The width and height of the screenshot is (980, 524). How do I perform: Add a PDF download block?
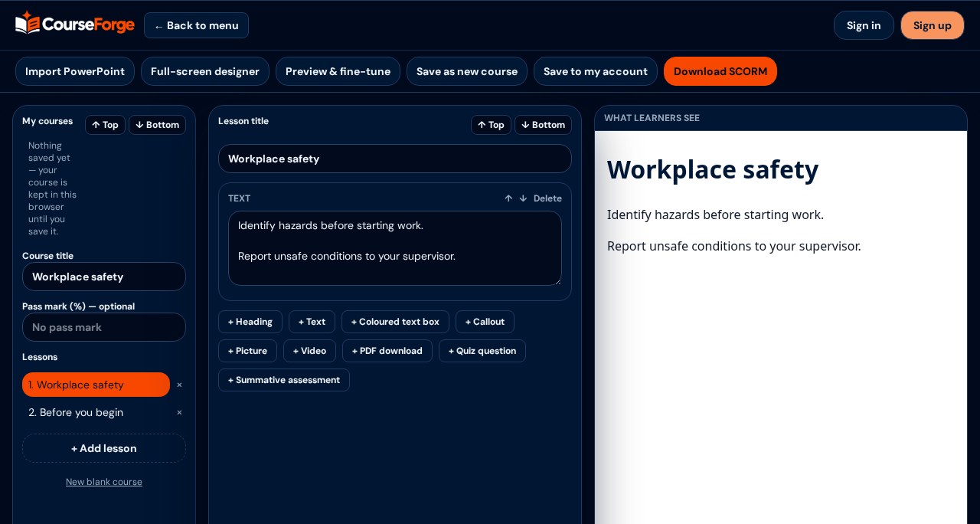(387, 351)
